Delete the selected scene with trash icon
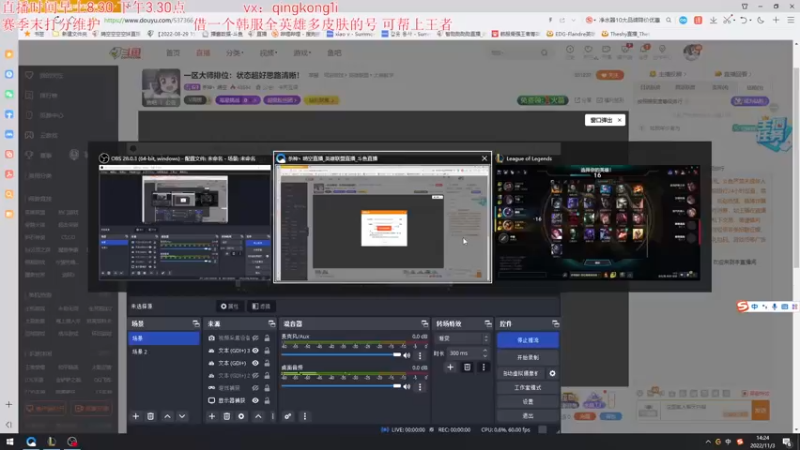The height and width of the screenshot is (450, 800). (151, 416)
